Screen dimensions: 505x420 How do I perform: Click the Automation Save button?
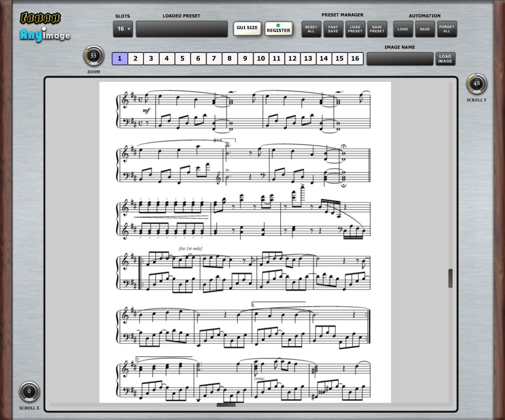click(425, 29)
